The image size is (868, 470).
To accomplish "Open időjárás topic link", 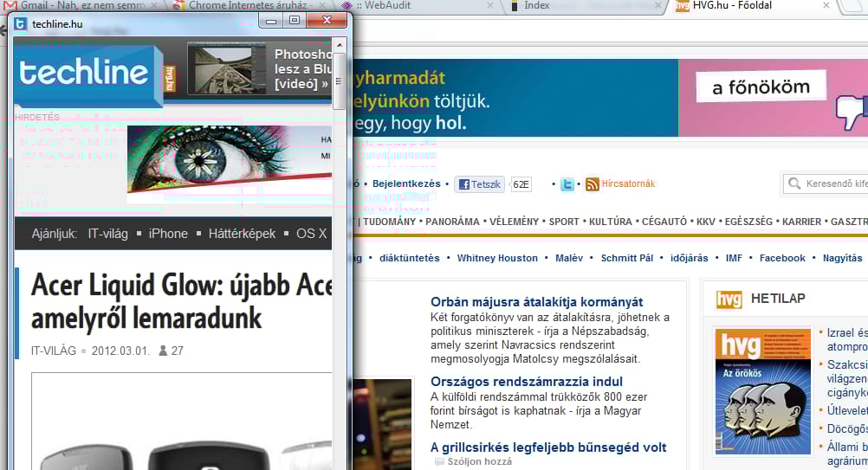I will tap(690, 258).
